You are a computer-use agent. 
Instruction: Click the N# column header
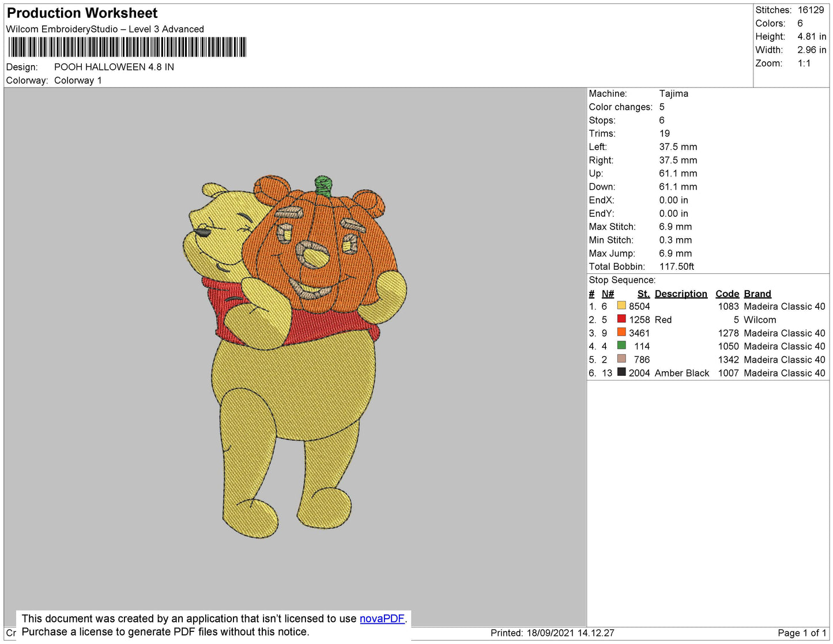click(x=608, y=293)
